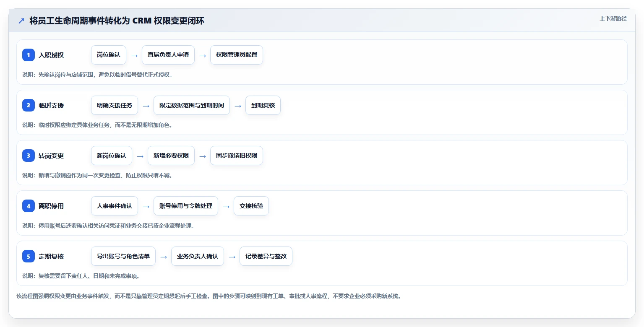The width and height of the screenshot is (644, 327).
Task: Click the 业务负责人确认 step box
Action: pyautogui.click(x=198, y=256)
